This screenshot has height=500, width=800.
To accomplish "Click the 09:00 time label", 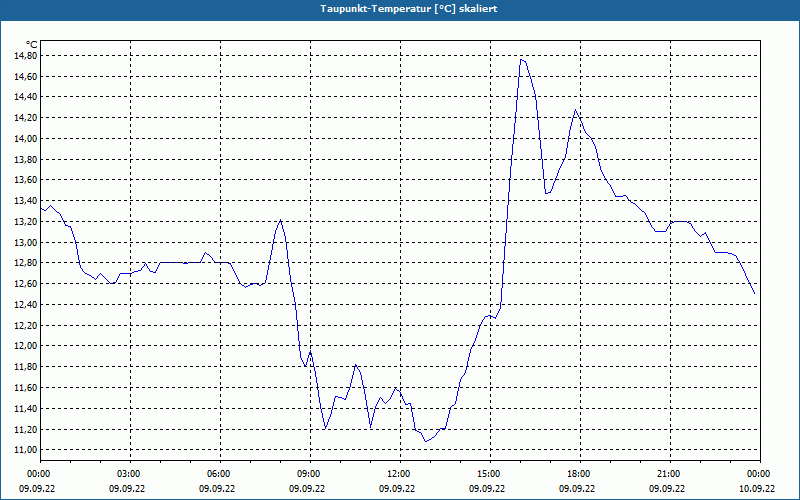I will pyautogui.click(x=310, y=474).
